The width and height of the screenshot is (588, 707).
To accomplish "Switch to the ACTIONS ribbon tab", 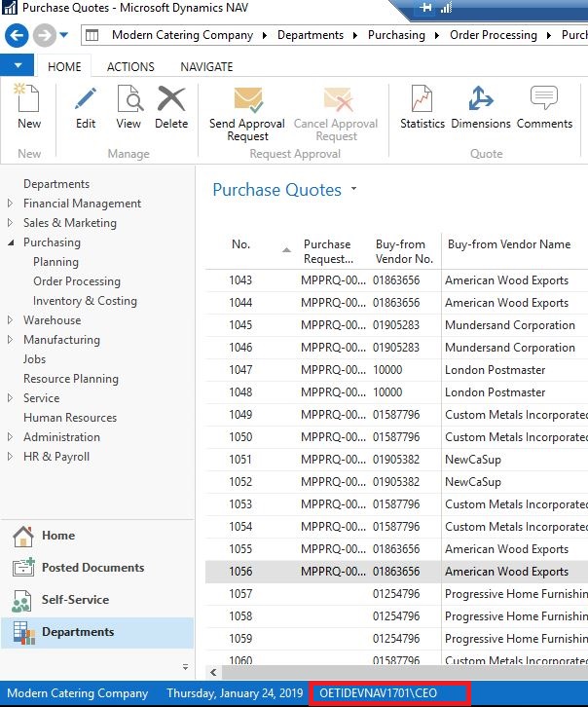I will [130, 67].
